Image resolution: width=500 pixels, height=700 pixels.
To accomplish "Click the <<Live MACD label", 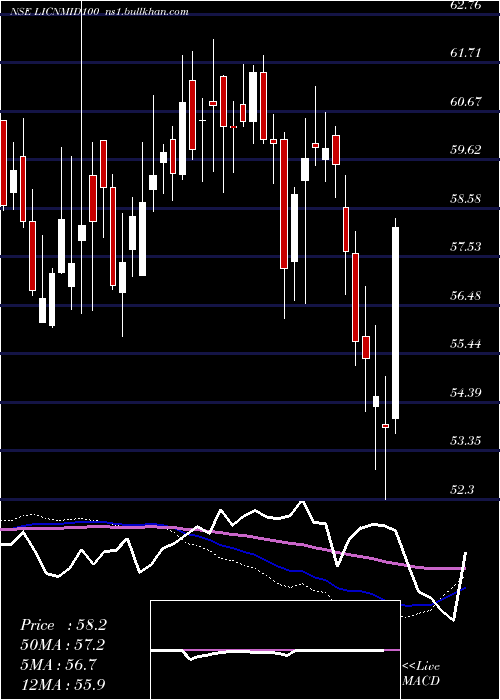I will click(x=421, y=673).
